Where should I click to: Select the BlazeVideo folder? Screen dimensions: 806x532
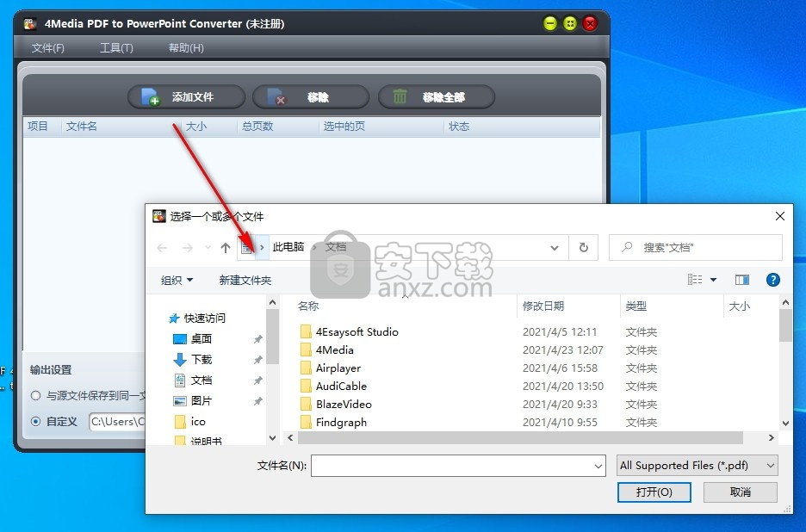[344, 404]
